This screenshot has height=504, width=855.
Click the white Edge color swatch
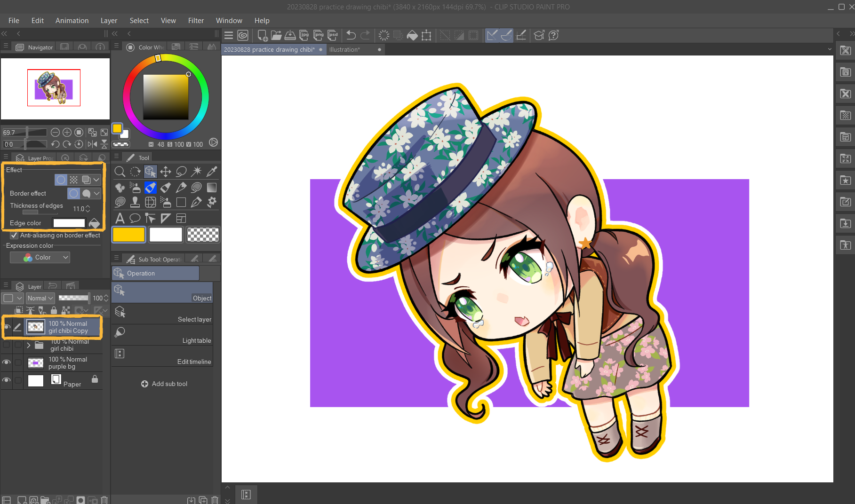pyautogui.click(x=69, y=223)
